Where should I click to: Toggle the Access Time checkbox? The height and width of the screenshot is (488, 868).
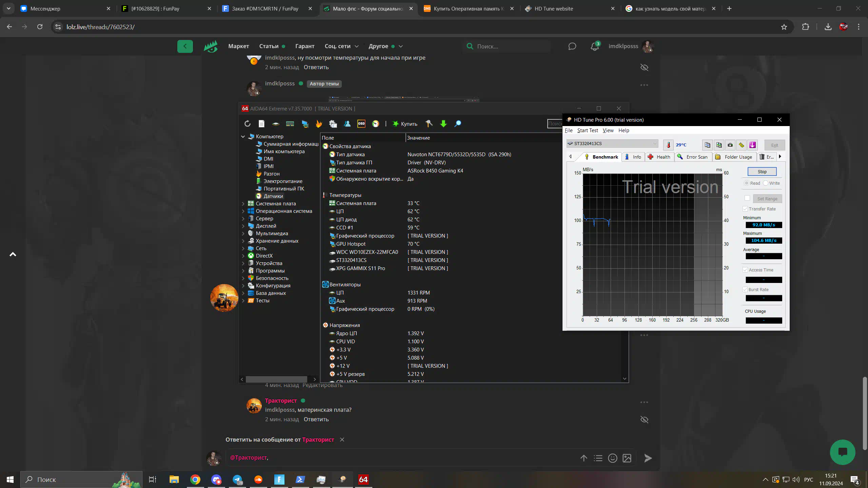[745, 270]
